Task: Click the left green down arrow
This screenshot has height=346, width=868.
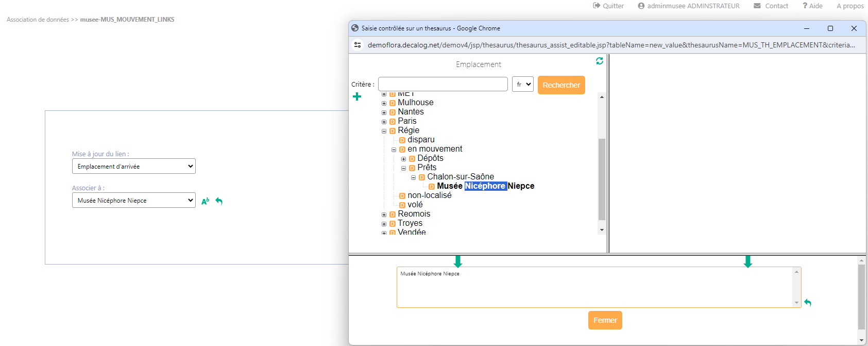Action: pyautogui.click(x=457, y=261)
